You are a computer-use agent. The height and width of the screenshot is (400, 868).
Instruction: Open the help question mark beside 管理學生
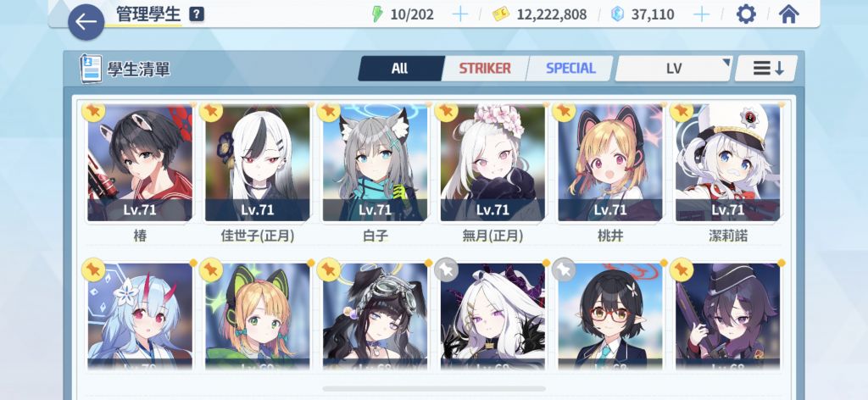196,14
